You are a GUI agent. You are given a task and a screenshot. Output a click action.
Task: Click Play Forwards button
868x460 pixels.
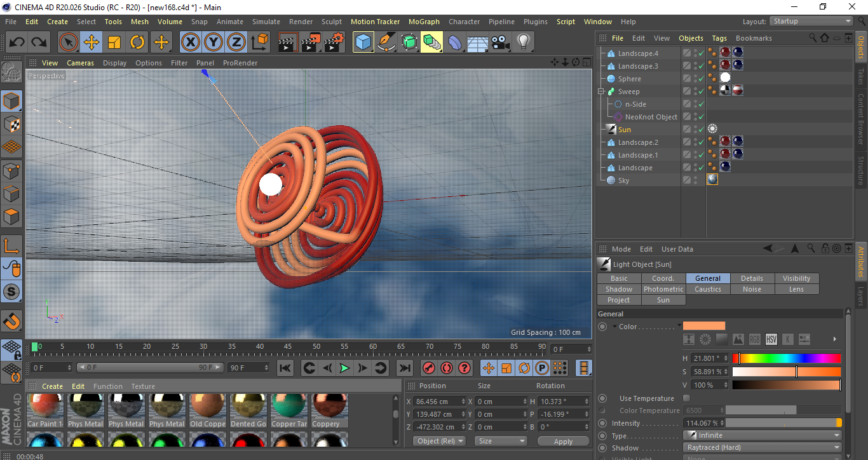pyautogui.click(x=344, y=368)
